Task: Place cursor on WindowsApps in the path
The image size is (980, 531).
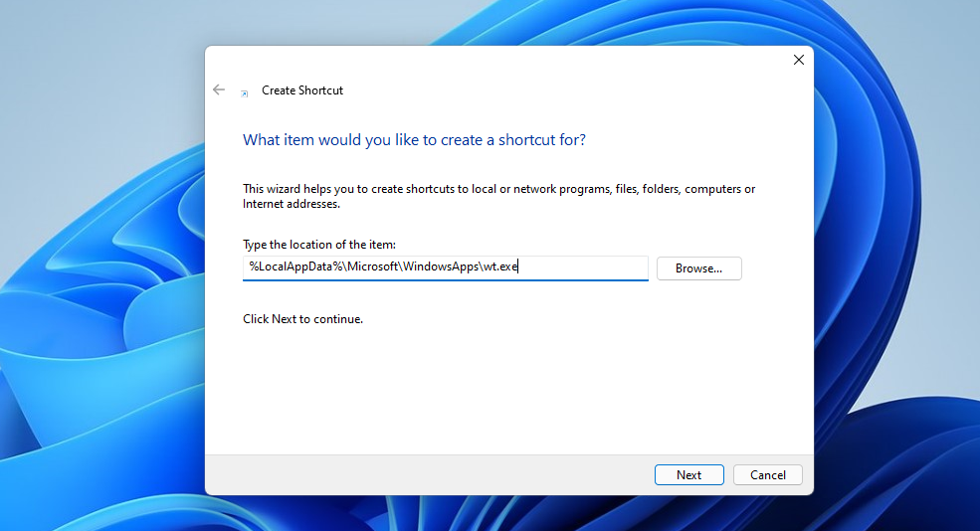Action: (x=441, y=266)
